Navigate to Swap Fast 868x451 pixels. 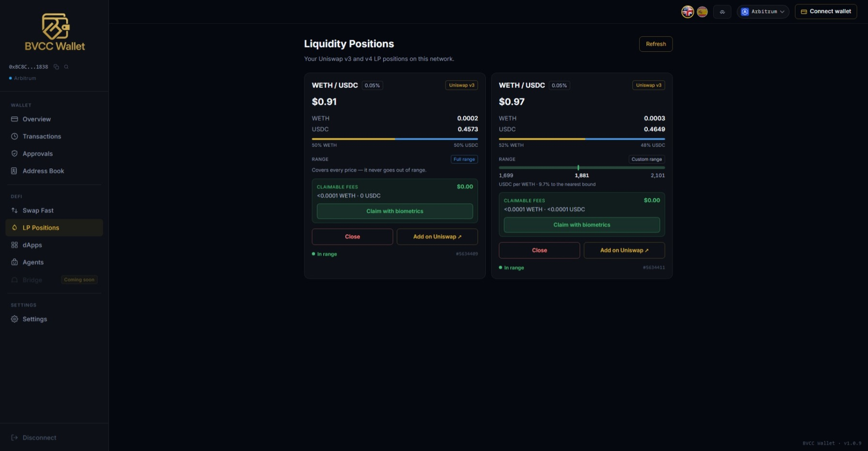pyautogui.click(x=54, y=211)
